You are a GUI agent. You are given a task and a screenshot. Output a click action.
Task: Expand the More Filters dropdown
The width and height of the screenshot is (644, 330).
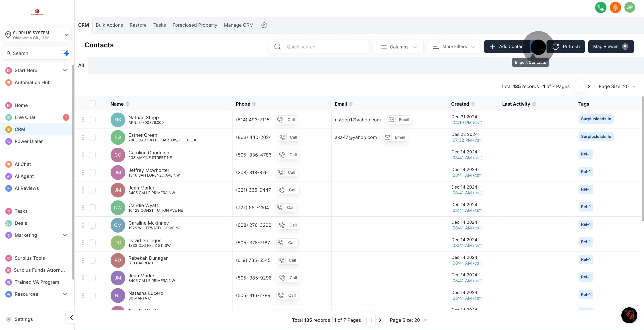453,46
